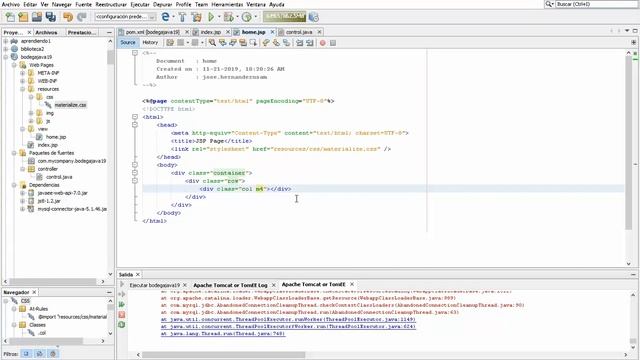The width and height of the screenshot is (640, 360).
Task: Click the Debug Project icon
Action: point(228,17)
